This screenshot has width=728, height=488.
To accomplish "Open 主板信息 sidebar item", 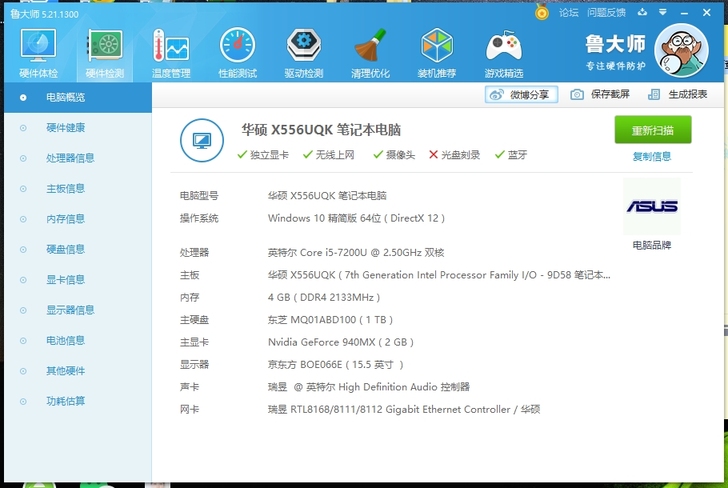I will point(78,189).
